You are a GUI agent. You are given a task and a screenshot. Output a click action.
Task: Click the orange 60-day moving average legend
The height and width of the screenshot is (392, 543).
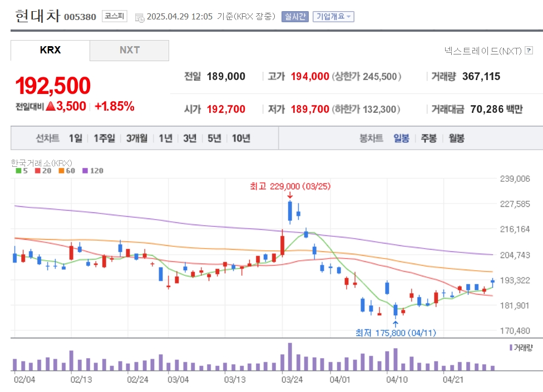click(67, 171)
